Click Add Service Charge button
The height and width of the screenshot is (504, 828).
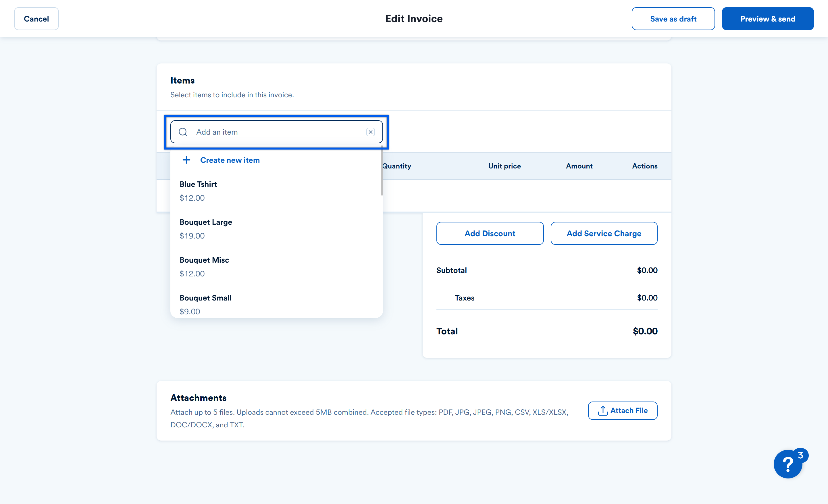coord(604,233)
